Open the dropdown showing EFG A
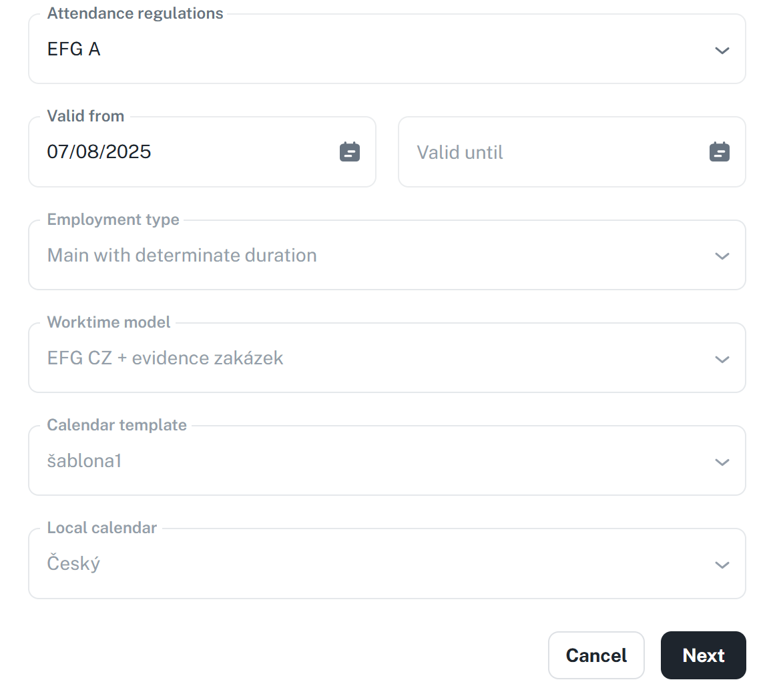Viewport: 773px width, 700px height. click(374, 50)
